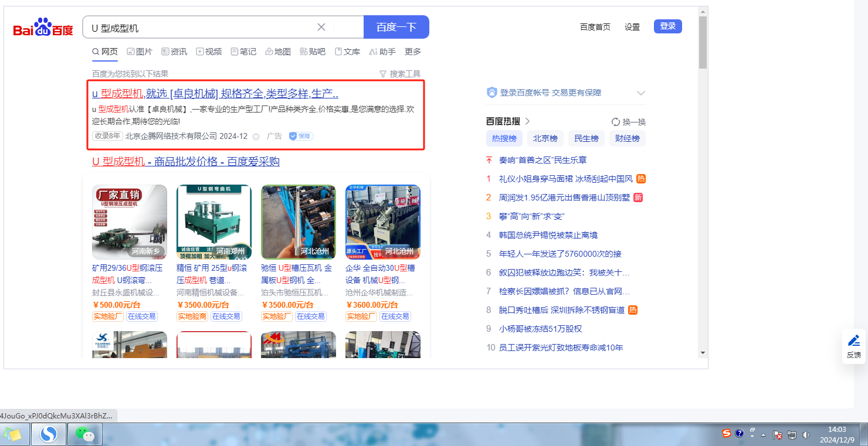Expand the 登录百度帐号 panel chevron
This screenshot has height=446, width=868.
pos(641,93)
